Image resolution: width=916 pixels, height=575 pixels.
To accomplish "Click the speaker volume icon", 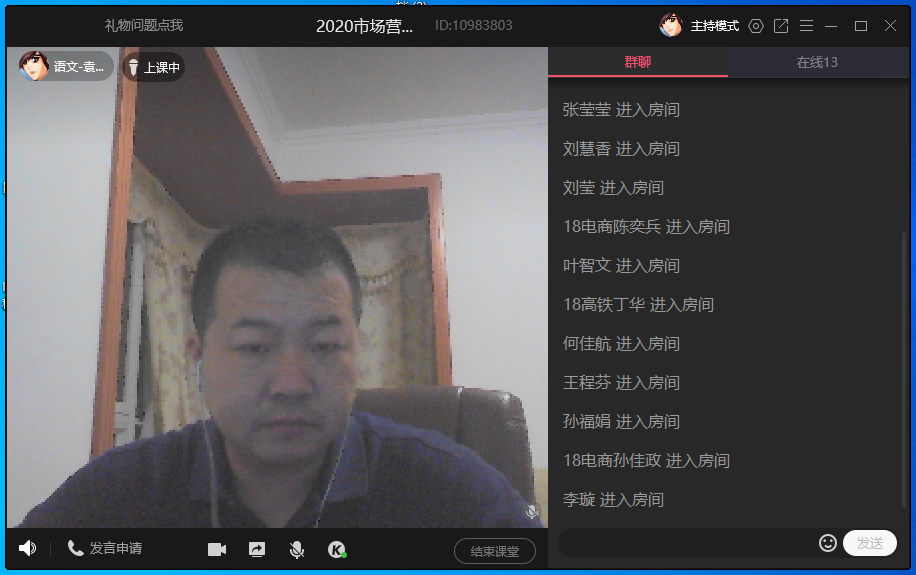I will tap(27, 548).
